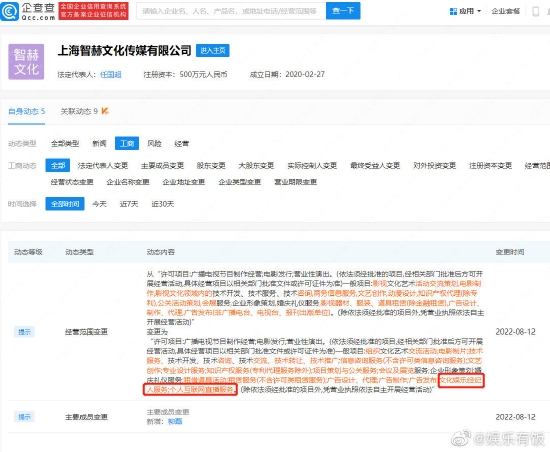
Task: Filter by 股东变更
Action: pyautogui.click(x=211, y=166)
